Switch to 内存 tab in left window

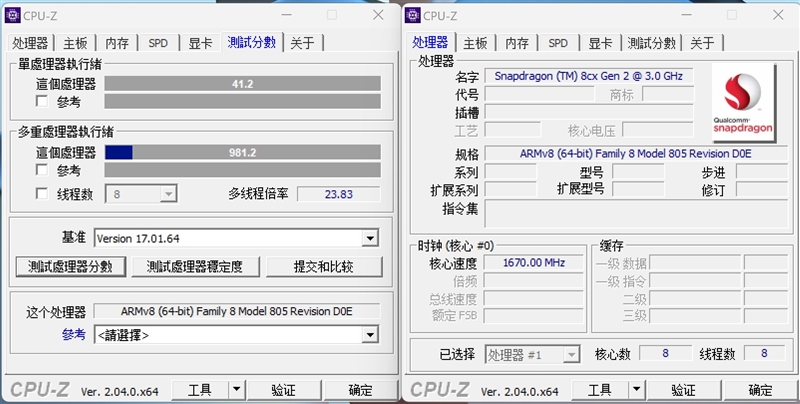point(117,43)
